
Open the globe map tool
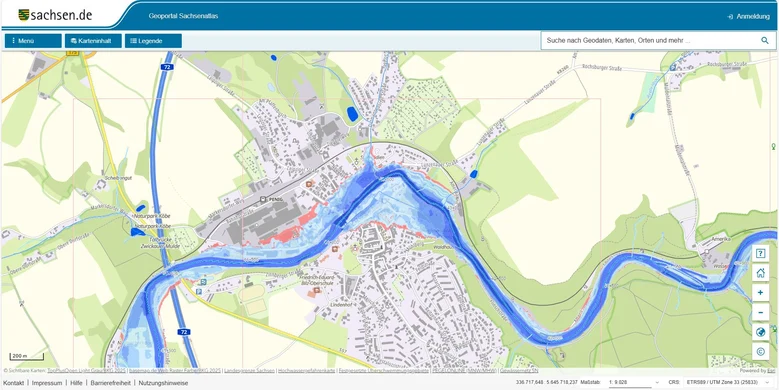tap(760, 332)
